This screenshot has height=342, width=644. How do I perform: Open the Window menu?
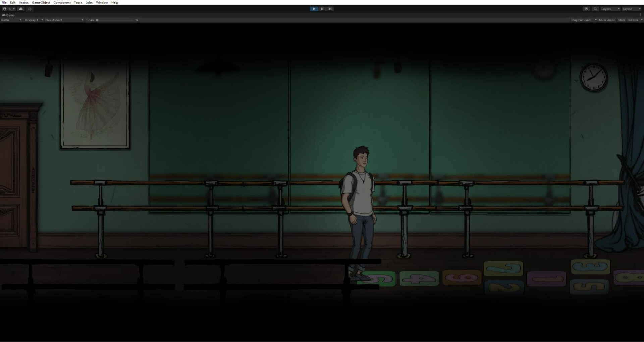coord(102,2)
